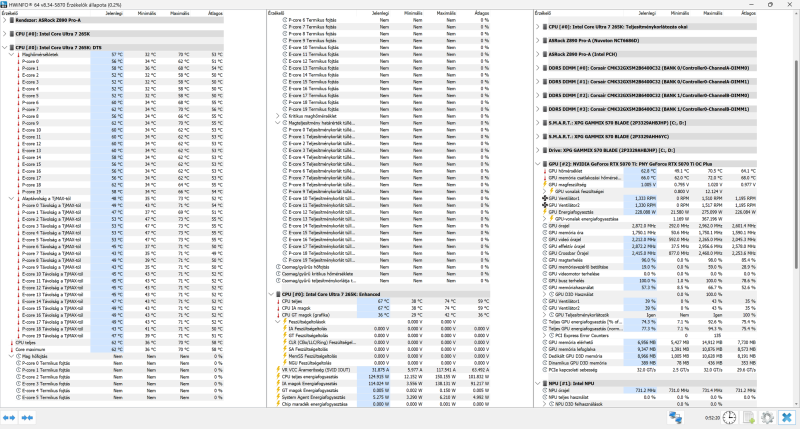This screenshot has width=800, height=429.
Task: Expand DDR5 DIMM [#0] Corsair group
Action: tap(538, 68)
